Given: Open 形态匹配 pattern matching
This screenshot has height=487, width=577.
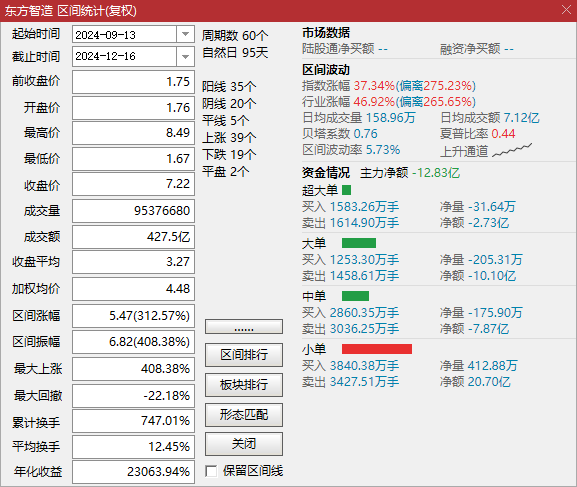Looking at the screenshot, I should 244,415.
